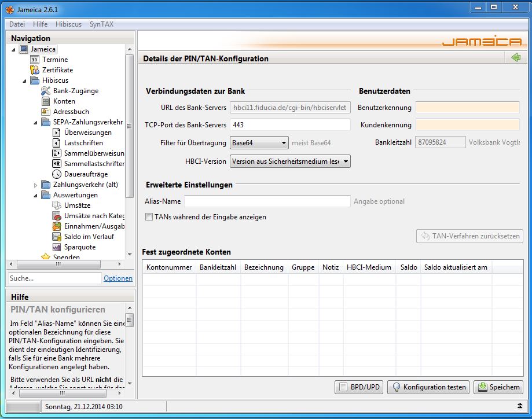Select the Hibiscus folder icon
The image size is (532, 419).
35,80
